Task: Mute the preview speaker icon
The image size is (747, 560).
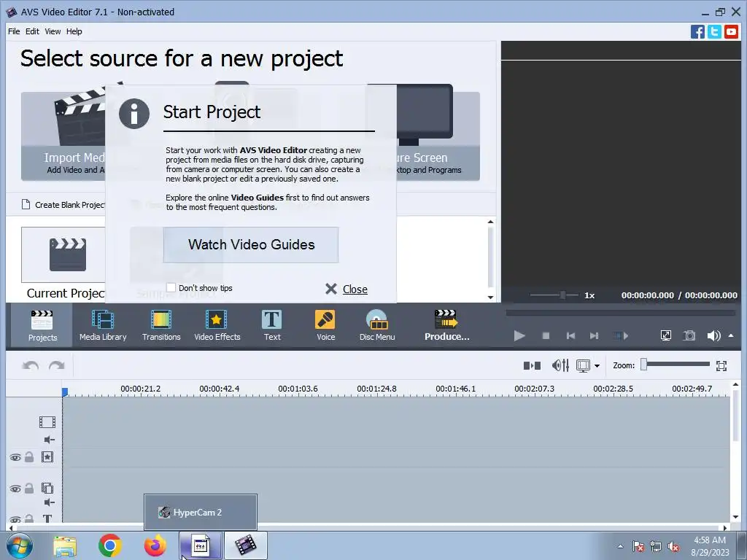Action: click(x=713, y=335)
